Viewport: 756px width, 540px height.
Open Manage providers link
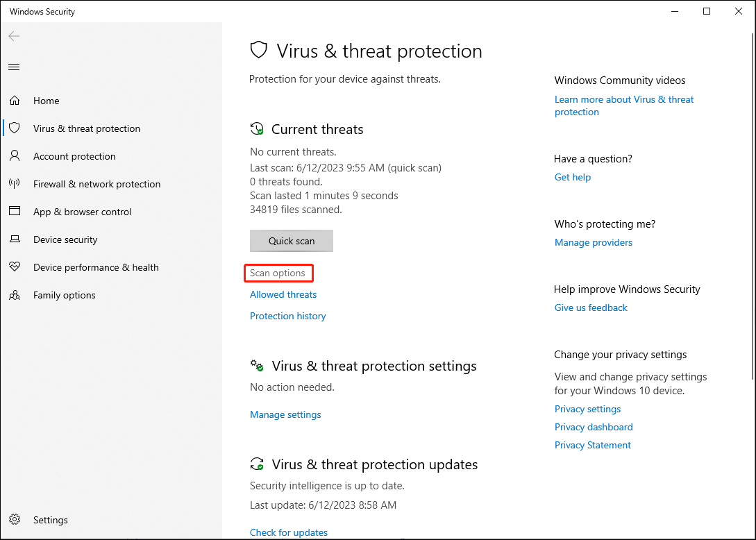click(593, 242)
